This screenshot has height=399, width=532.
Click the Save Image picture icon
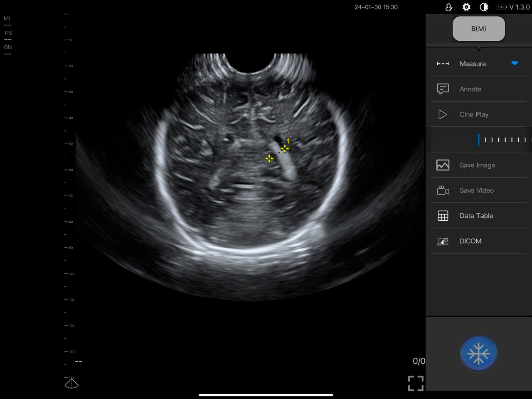point(443,165)
